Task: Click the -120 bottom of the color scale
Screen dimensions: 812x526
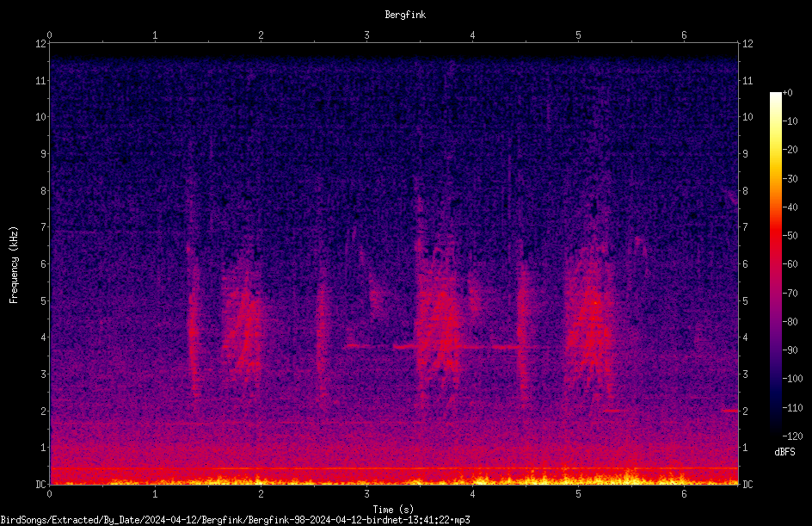Action: coord(792,436)
